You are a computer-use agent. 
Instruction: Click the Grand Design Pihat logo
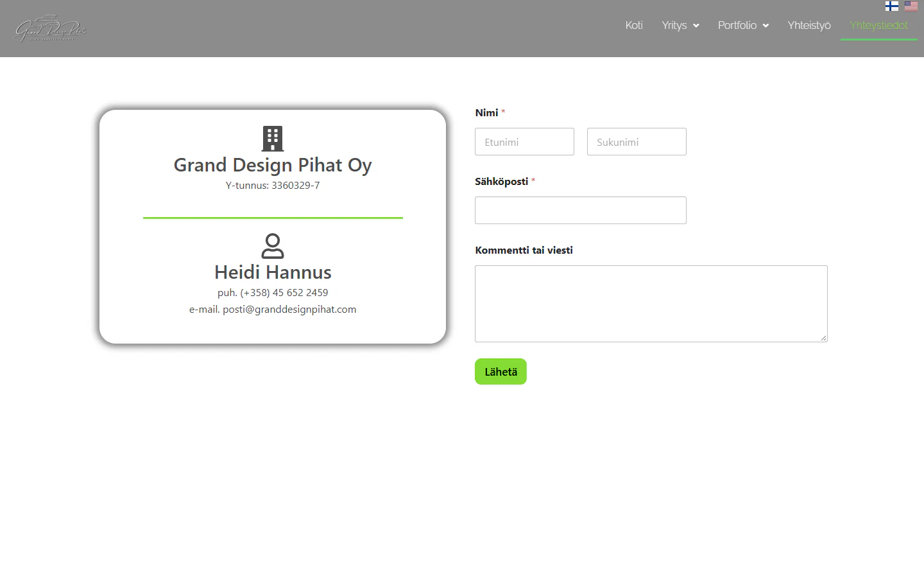tap(50, 28)
